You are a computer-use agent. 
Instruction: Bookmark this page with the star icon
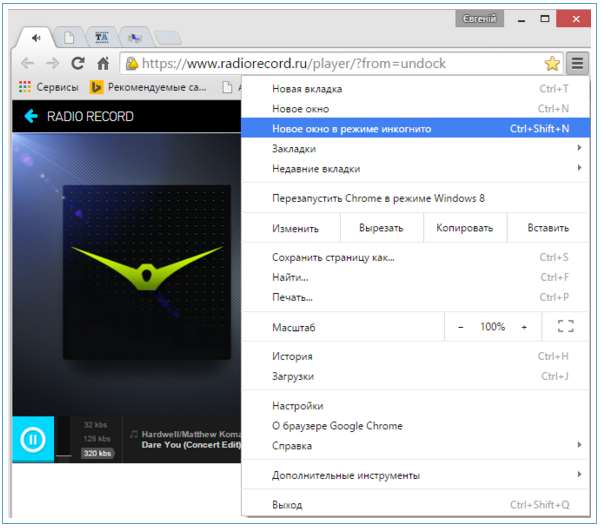click(x=552, y=63)
